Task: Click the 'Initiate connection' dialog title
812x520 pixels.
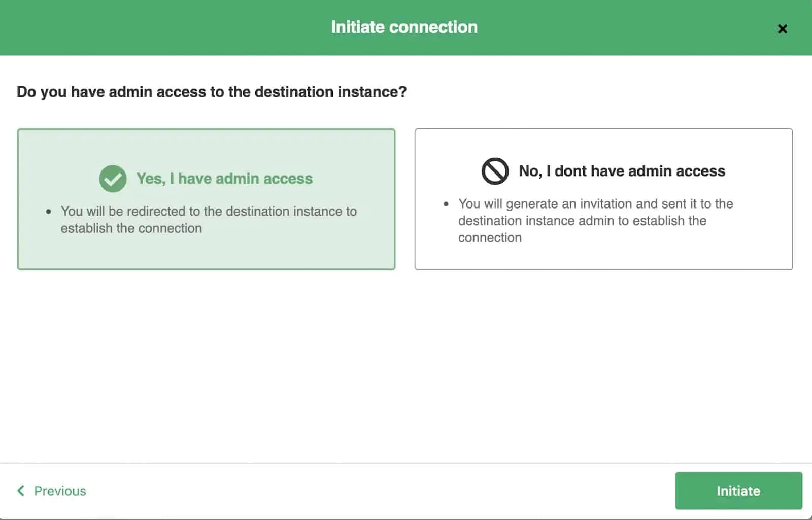Action: coord(404,27)
